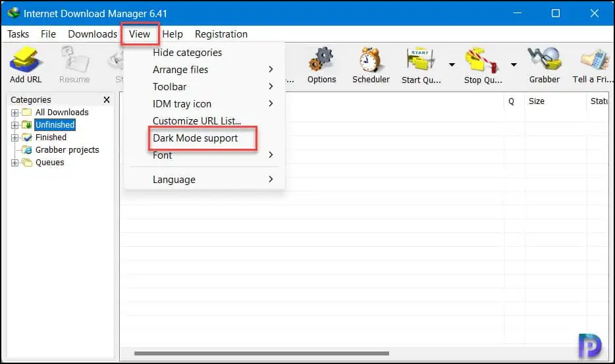615x364 pixels.
Task: Open the File menu
Action: pyautogui.click(x=48, y=34)
